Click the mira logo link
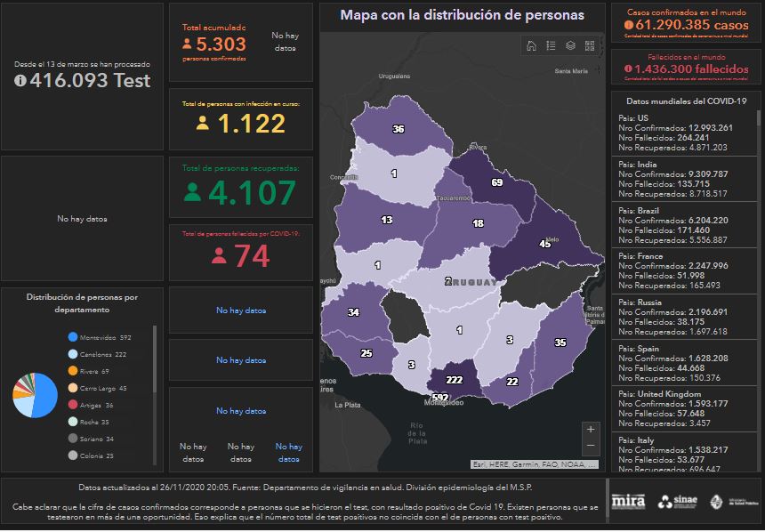The width and height of the screenshot is (765, 532). pyautogui.click(x=628, y=502)
